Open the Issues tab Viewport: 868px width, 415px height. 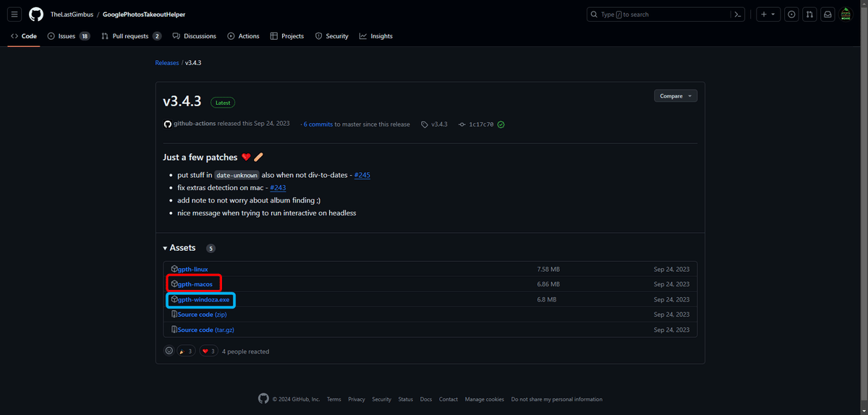69,36
